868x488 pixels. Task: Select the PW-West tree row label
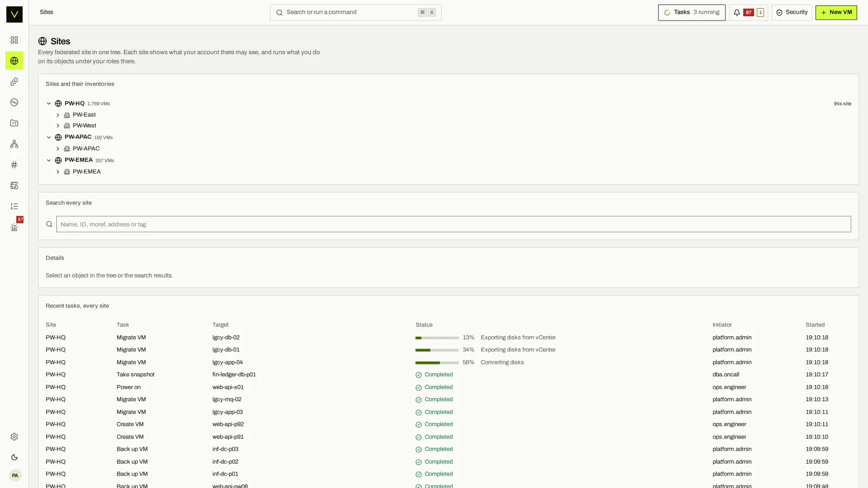(x=84, y=126)
